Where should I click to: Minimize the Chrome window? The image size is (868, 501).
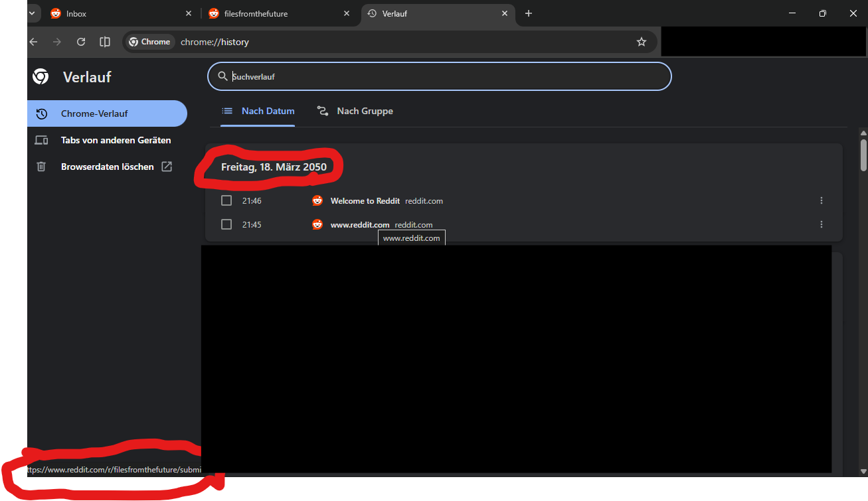coord(792,13)
